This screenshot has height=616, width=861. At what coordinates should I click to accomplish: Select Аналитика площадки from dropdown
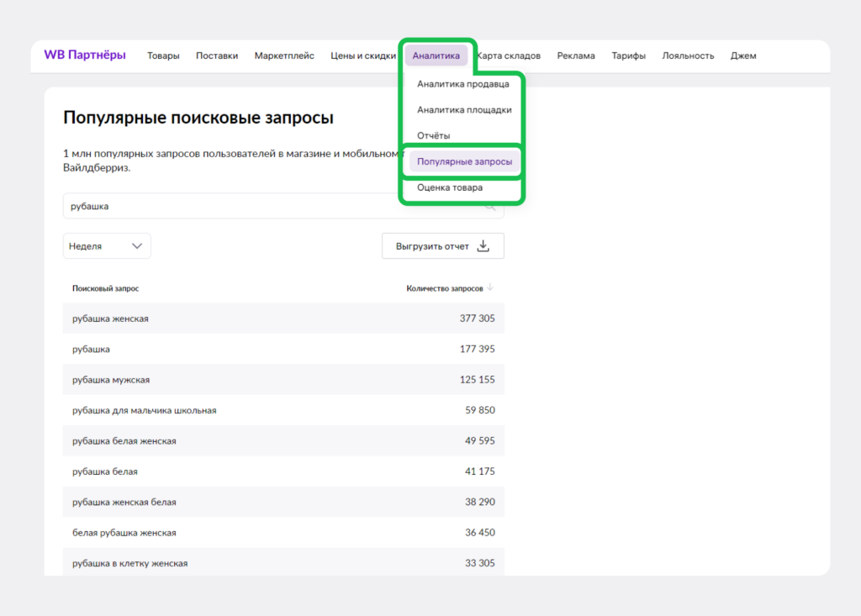(x=464, y=110)
